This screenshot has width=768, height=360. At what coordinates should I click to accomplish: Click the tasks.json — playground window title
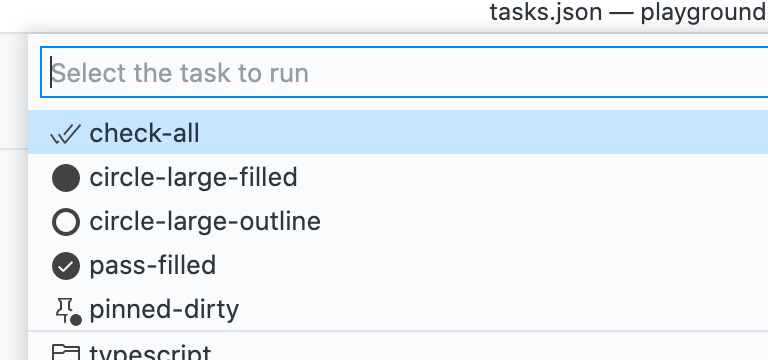[x=628, y=12]
